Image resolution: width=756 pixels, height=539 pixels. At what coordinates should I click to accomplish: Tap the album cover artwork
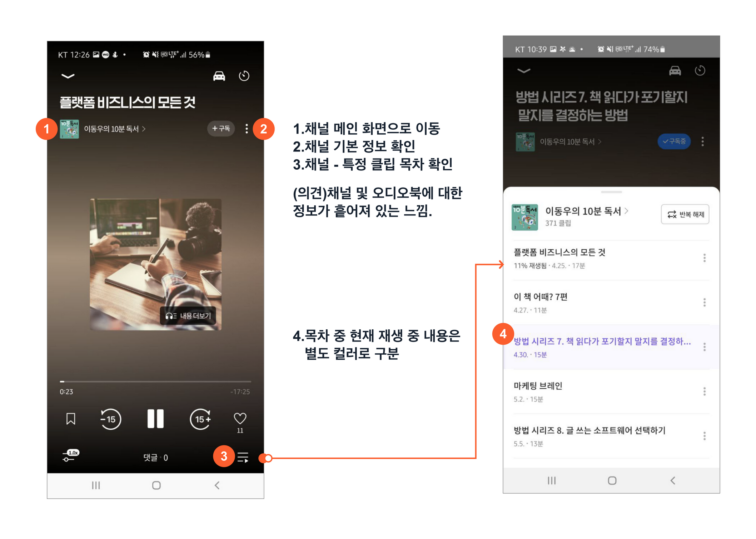[155, 264]
